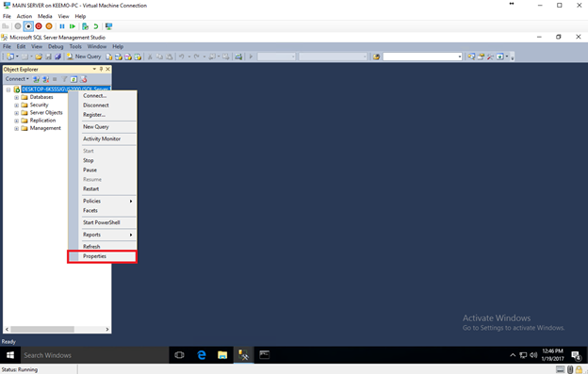
Task: Click the Object Explorer refresh icon
Action: [x=73, y=79]
